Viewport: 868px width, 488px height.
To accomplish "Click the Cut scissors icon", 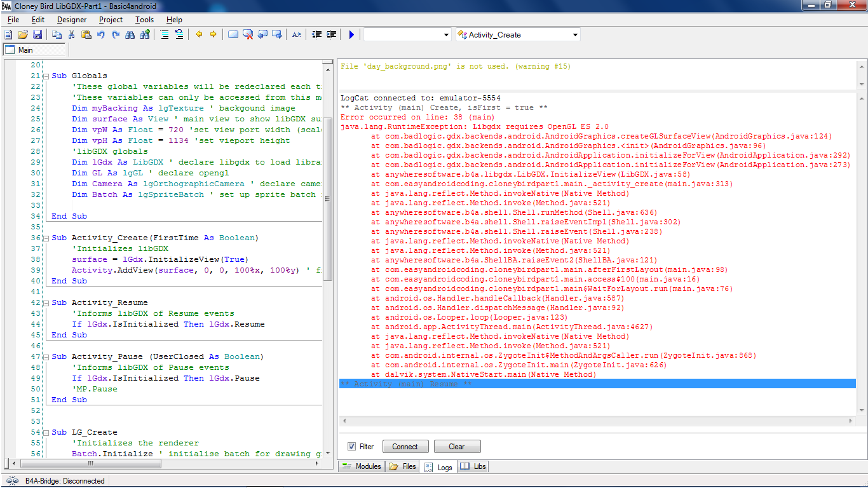I will pos(71,34).
